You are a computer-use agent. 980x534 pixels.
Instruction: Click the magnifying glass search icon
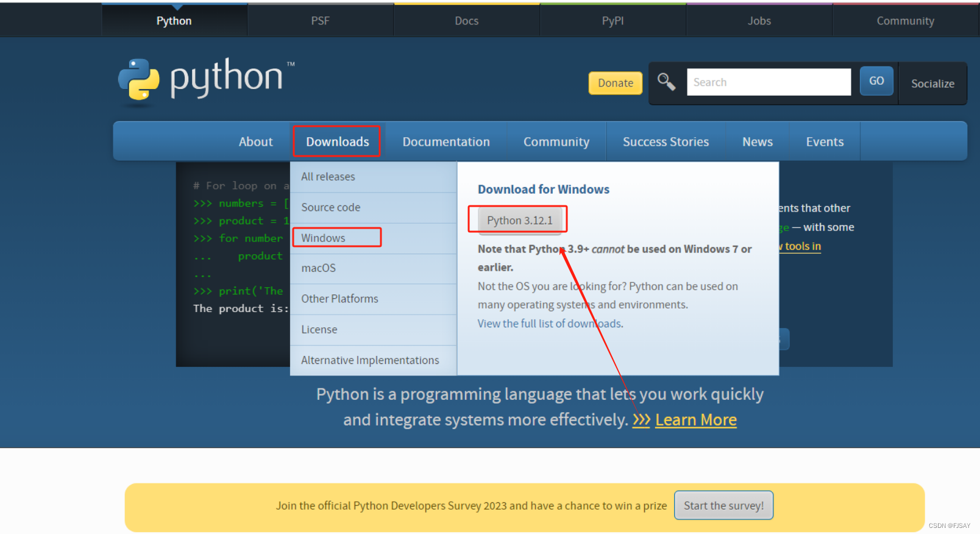(x=666, y=82)
